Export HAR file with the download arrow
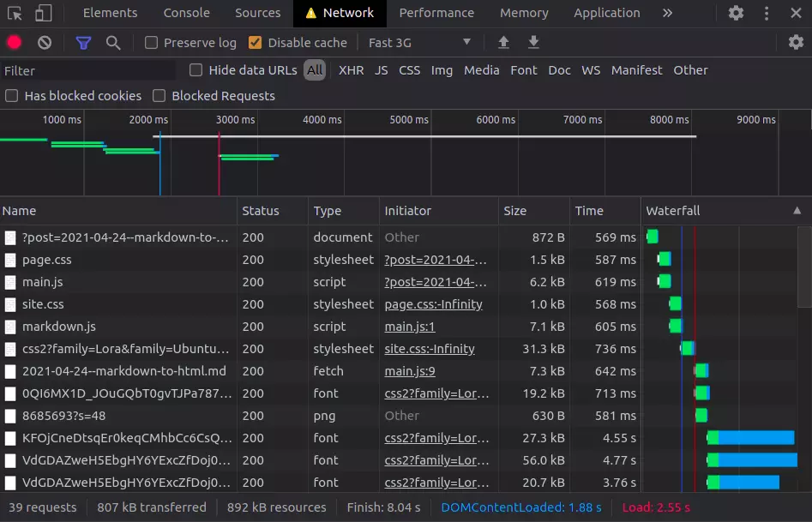The height and width of the screenshot is (522, 812). (x=533, y=43)
